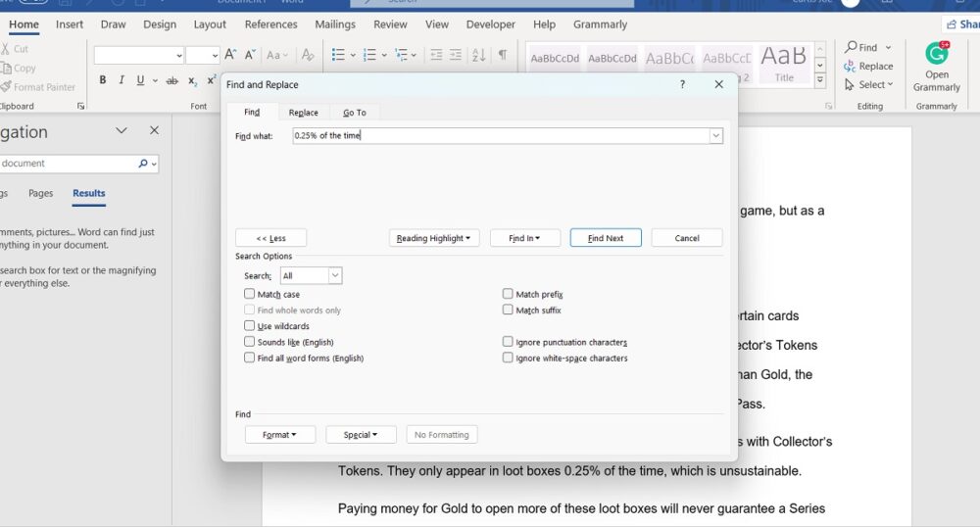This screenshot has width=980, height=527.
Task: Check the Use wildcards option
Action: [x=249, y=326]
